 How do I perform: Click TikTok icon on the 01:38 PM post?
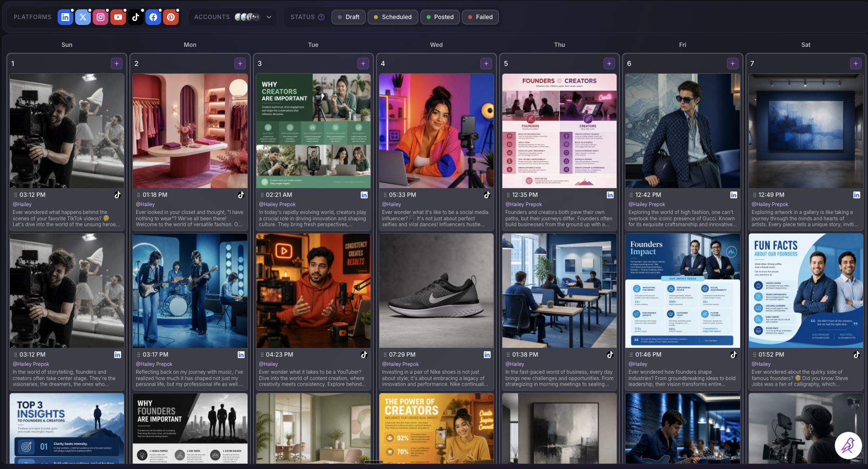[610, 355]
